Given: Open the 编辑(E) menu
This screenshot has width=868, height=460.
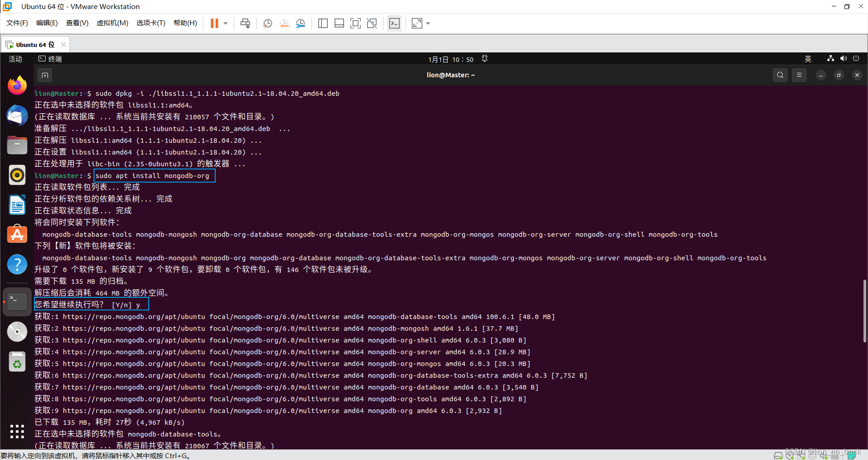Looking at the screenshot, I should [x=47, y=23].
